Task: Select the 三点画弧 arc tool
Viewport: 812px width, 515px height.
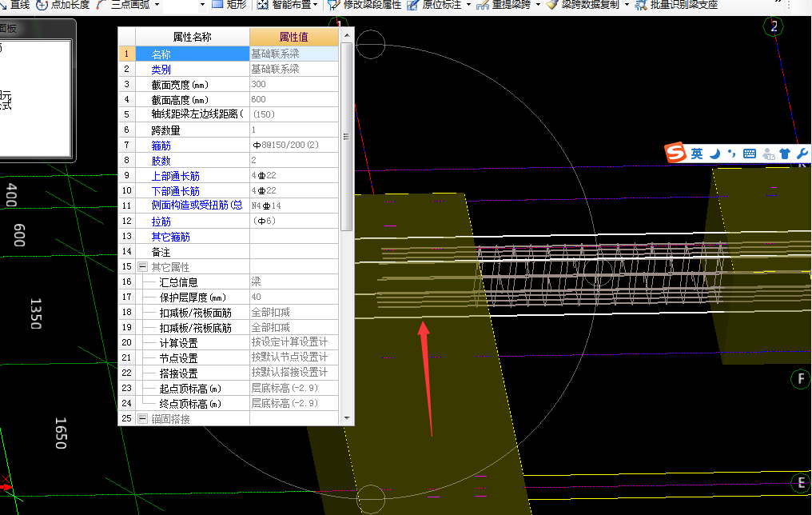Action: [x=123, y=5]
